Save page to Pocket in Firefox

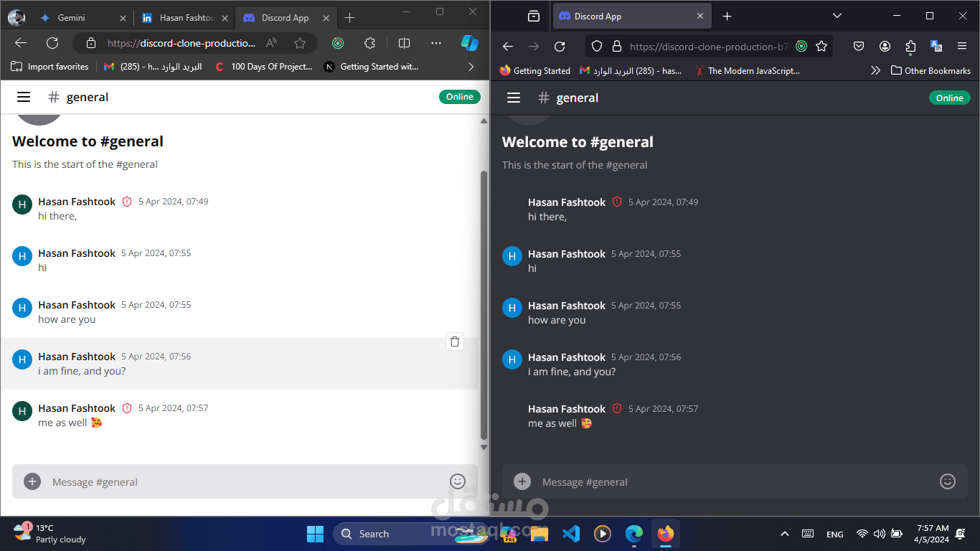point(859,47)
